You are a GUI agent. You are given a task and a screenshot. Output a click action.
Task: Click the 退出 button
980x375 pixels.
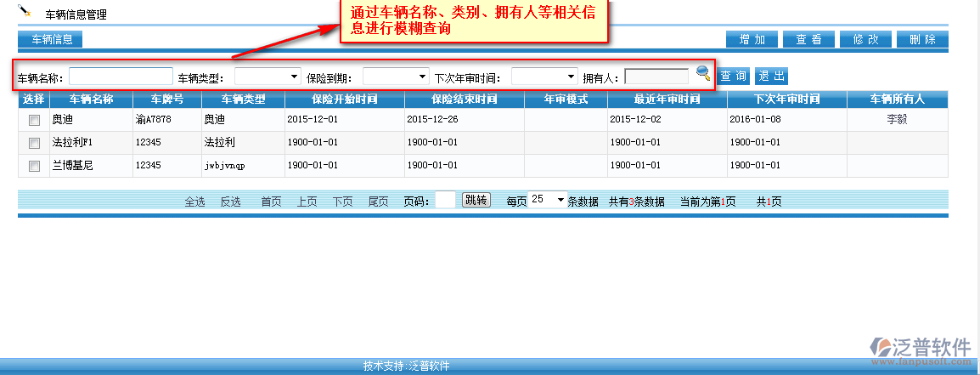pyautogui.click(x=771, y=77)
